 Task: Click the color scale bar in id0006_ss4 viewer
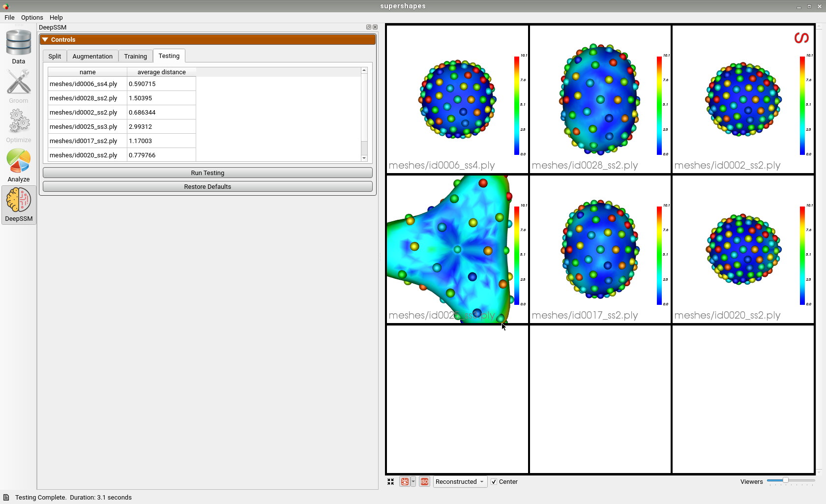coord(517,106)
